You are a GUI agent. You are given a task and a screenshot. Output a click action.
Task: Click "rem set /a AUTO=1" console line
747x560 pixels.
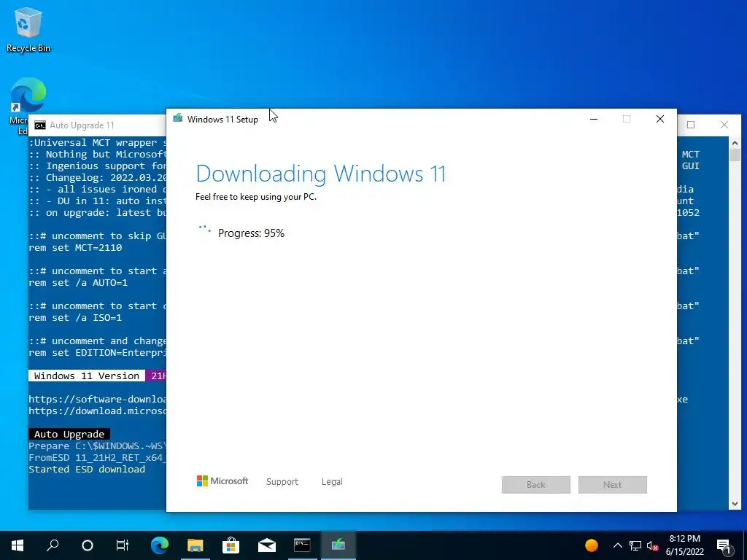pos(78,282)
